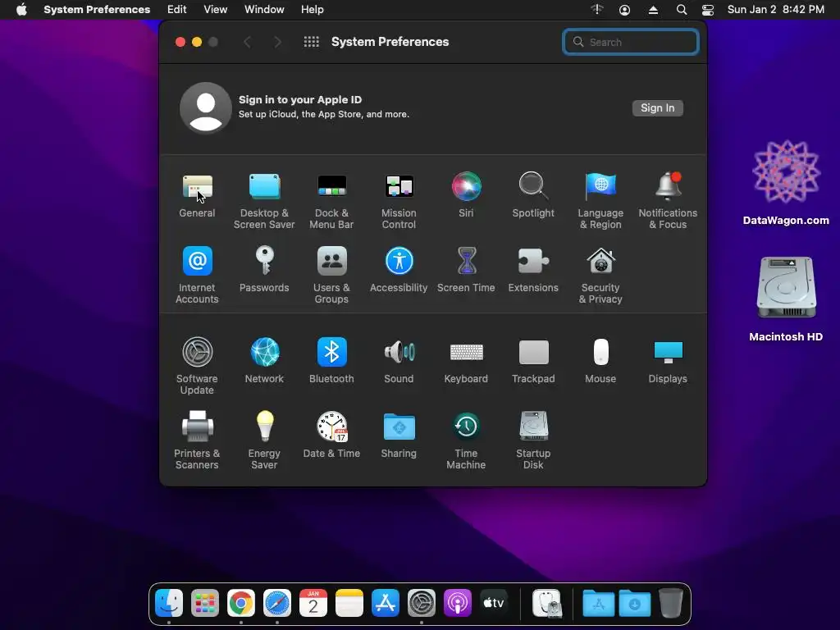Open Control Center in menu bar
The height and width of the screenshot is (630, 840).
tap(708, 10)
